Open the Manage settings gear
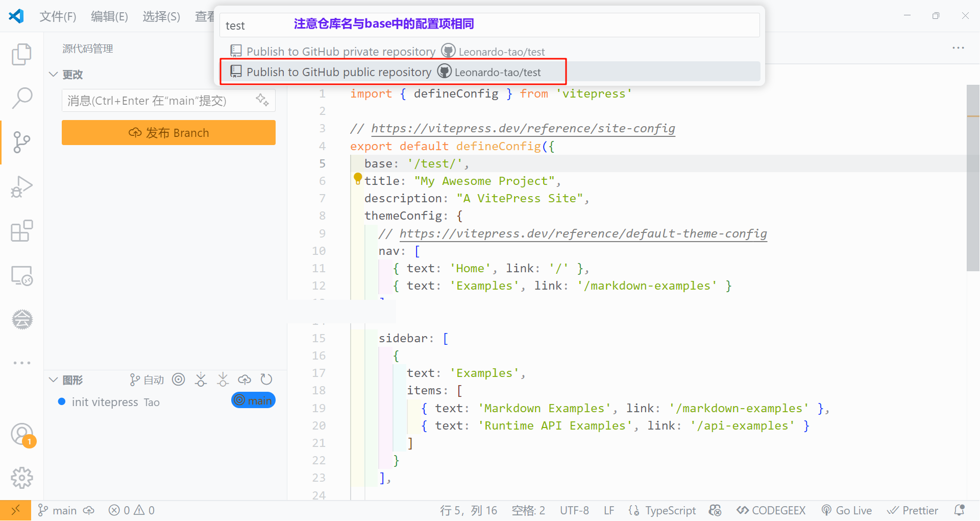The width and height of the screenshot is (980, 521). (22, 478)
